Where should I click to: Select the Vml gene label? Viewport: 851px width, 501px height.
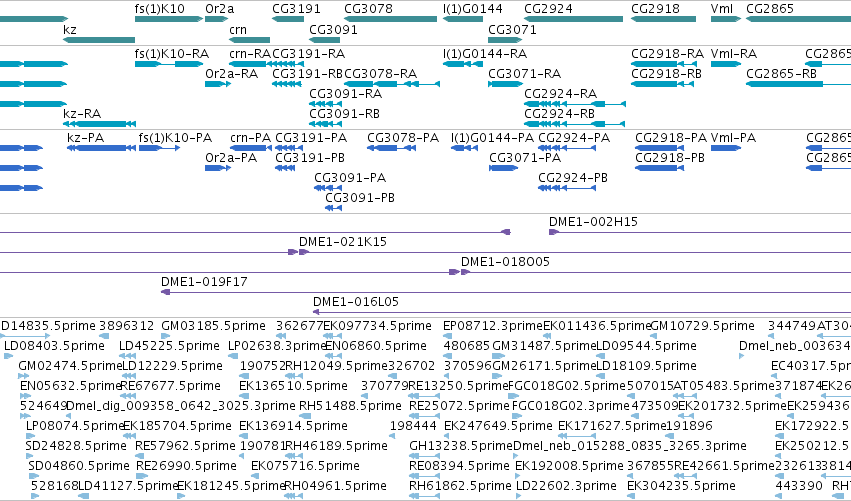coord(722,9)
